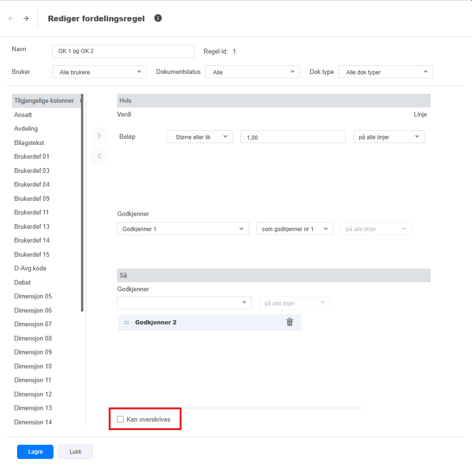The width and height of the screenshot is (472, 476).
Task: Click the Lukk button
Action: click(76, 452)
